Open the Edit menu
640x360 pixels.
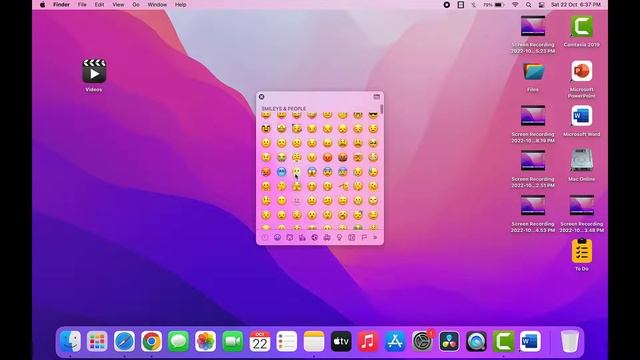(99, 4)
